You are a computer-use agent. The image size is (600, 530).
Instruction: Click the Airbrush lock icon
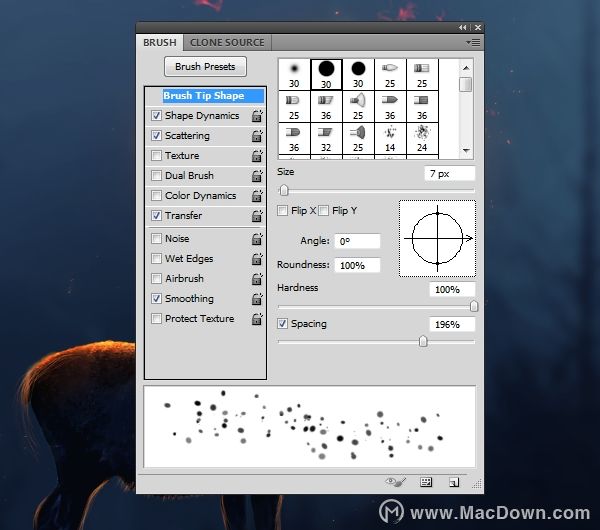tap(257, 279)
